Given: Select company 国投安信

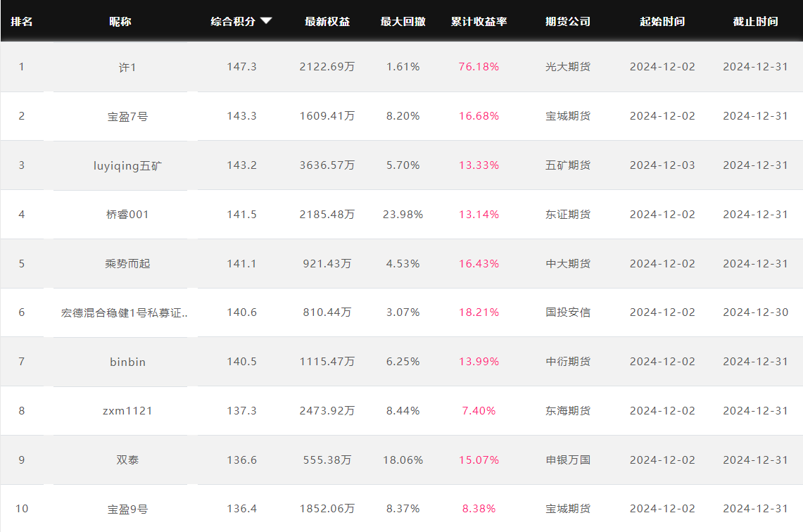Looking at the screenshot, I should tap(568, 312).
